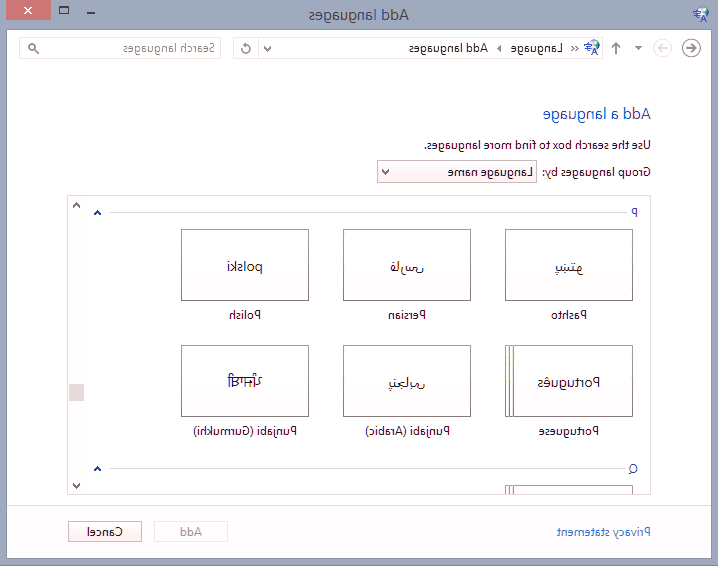The width and height of the screenshot is (718, 566).
Task: Click the 'Portuguese' label text
Action: point(569,431)
